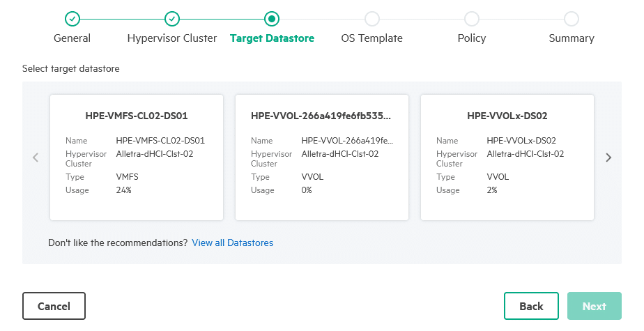Image resolution: width=644 pixels, height=331 pixels.
Task: Click the Hypervisor Cluster step checkmark circle
Action: point(172,19)
